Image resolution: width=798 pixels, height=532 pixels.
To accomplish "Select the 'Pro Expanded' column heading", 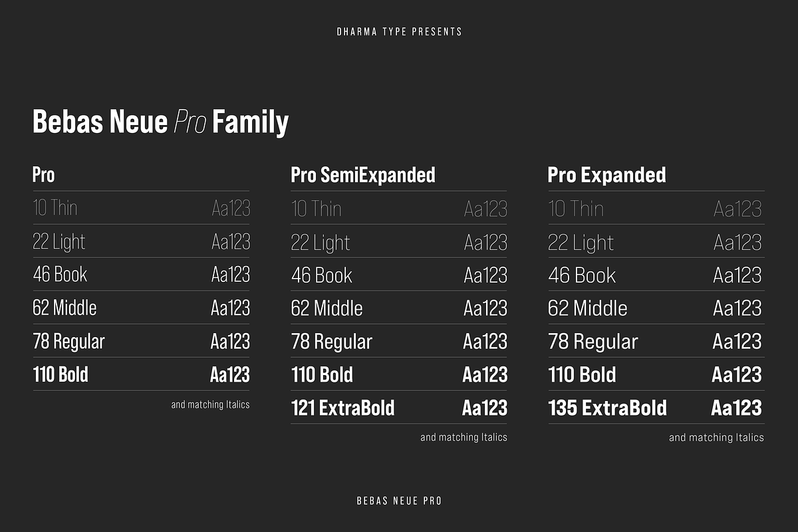I will (606, 175).
